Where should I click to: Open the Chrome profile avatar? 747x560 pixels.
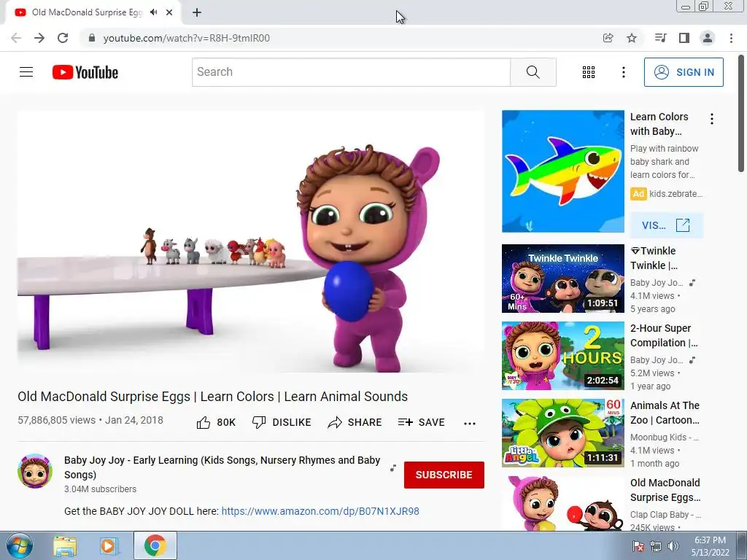pyautogui.click(x=708, y=38)
